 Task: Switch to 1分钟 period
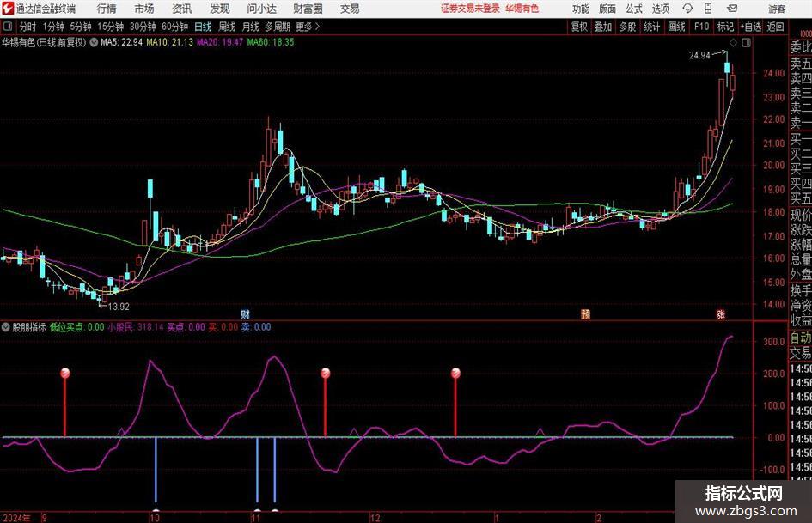[x=52, y=27]
